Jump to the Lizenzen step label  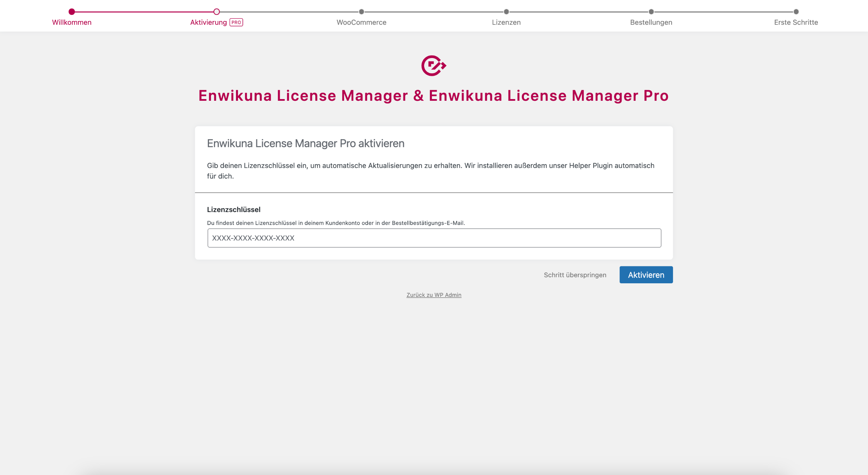[506, 22]
